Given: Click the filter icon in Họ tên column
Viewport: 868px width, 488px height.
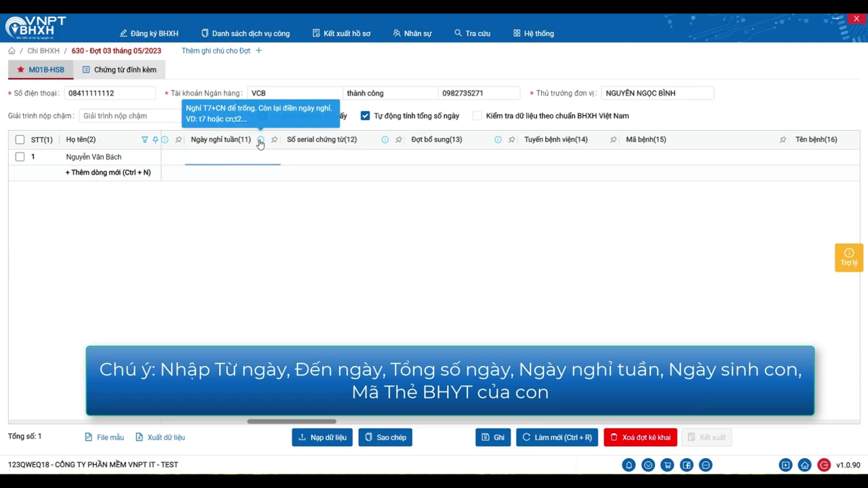Looking at the screenshot, I should tap(144, 140).
